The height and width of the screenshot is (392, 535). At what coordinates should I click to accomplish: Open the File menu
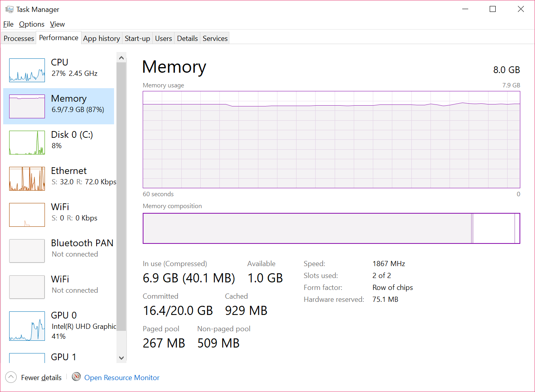[x=8, y=24]
